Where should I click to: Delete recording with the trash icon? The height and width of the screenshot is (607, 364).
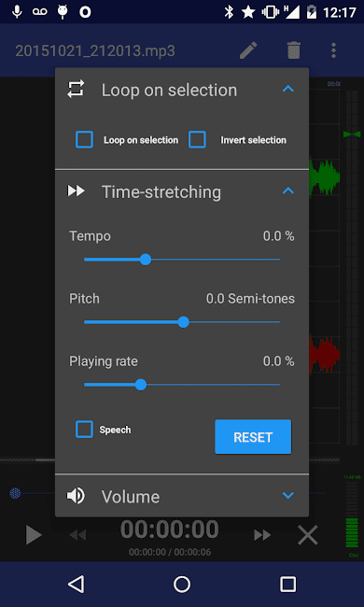click(x=294, y=50)
